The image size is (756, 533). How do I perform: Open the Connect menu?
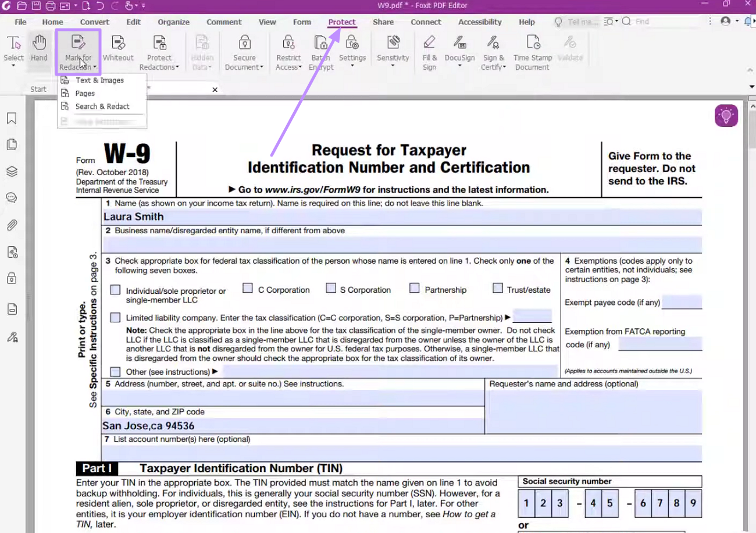click(x=426, y=22)
